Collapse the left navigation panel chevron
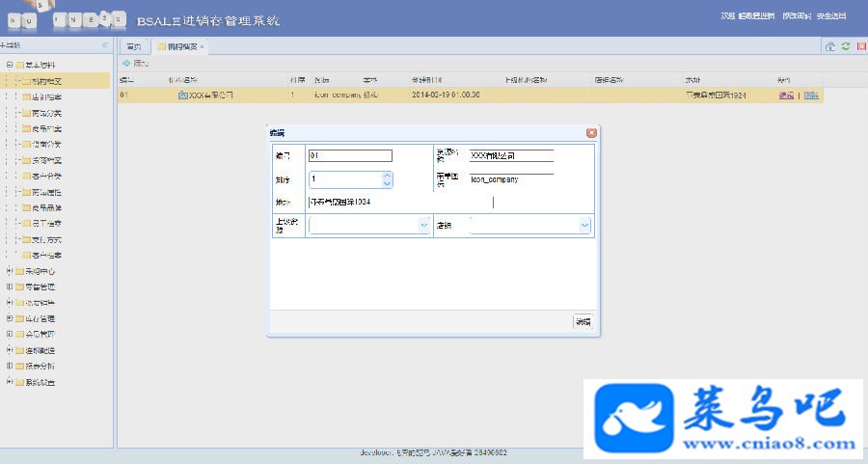This screenshot has height=464, width=868. point(104,44)
